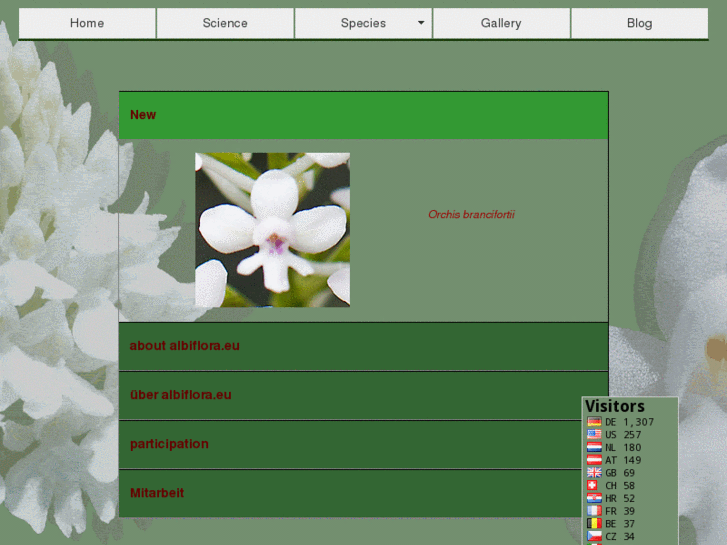Click the CH 58 visitor count
Viewport: 727px width, 545px height.
pyautogui.click(x=620, y=486)
